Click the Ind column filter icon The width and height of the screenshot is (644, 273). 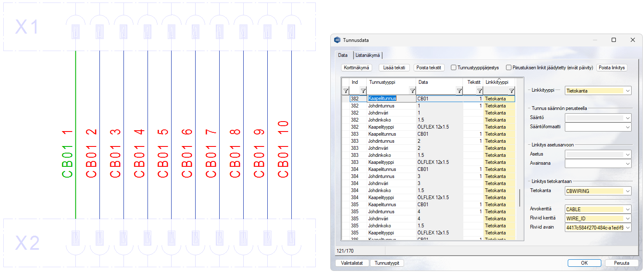tap(363, 91)
